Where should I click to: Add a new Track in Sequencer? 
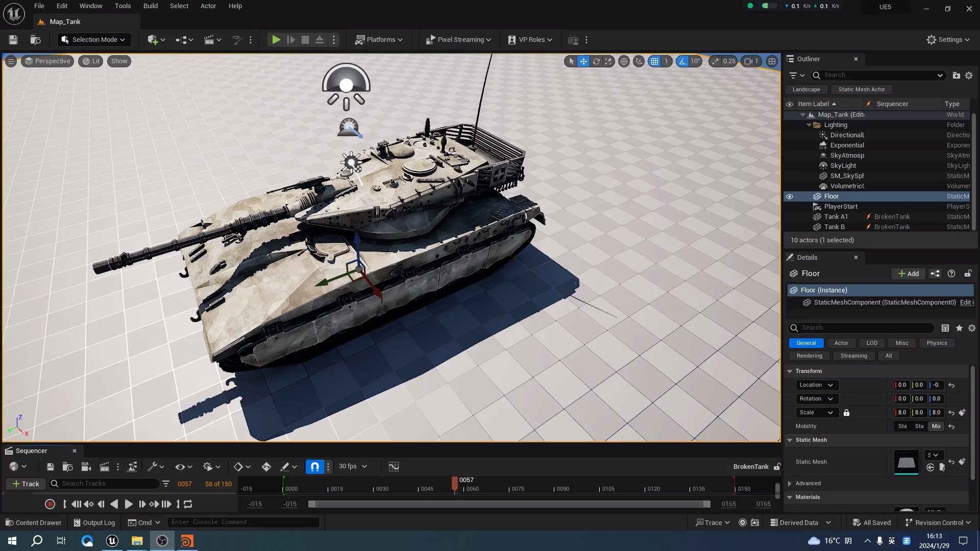(26, 484)
